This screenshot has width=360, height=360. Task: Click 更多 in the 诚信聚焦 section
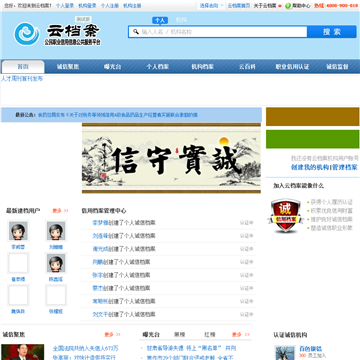click(x=112, y=334)
